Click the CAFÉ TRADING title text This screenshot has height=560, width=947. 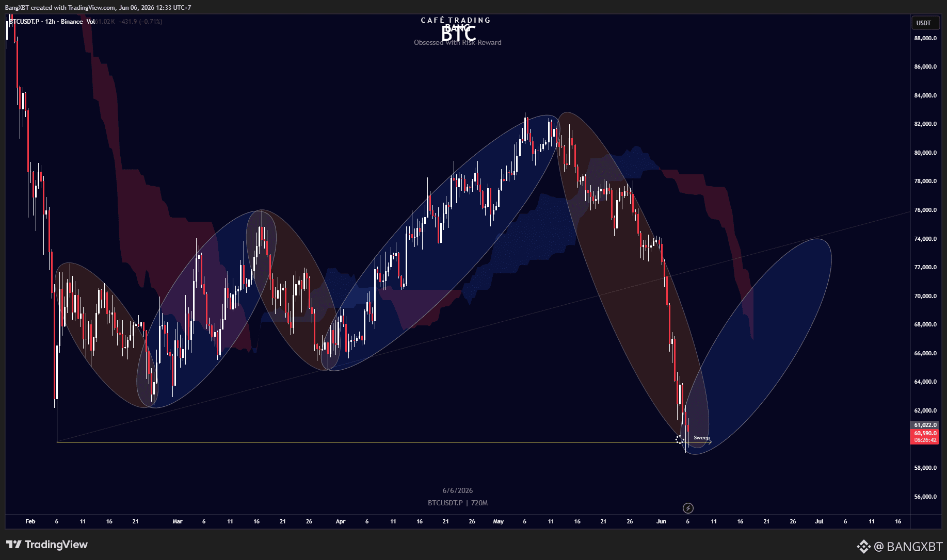456,20
